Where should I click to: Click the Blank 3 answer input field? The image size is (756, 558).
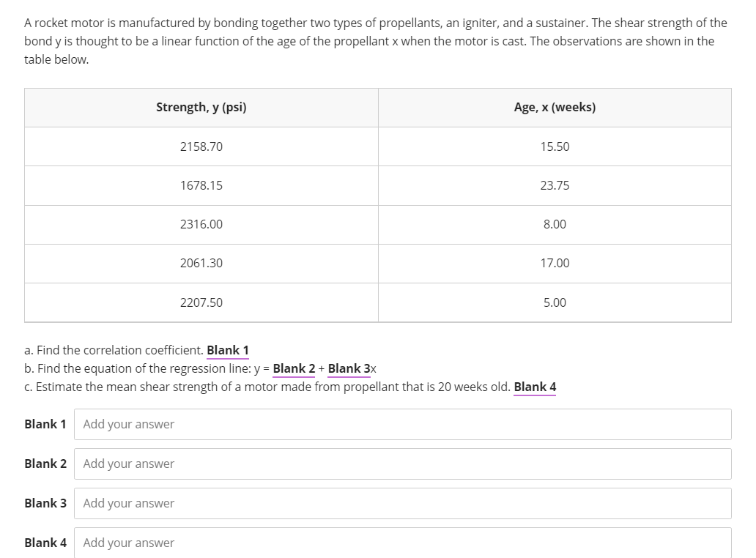[x=402, y=504]
